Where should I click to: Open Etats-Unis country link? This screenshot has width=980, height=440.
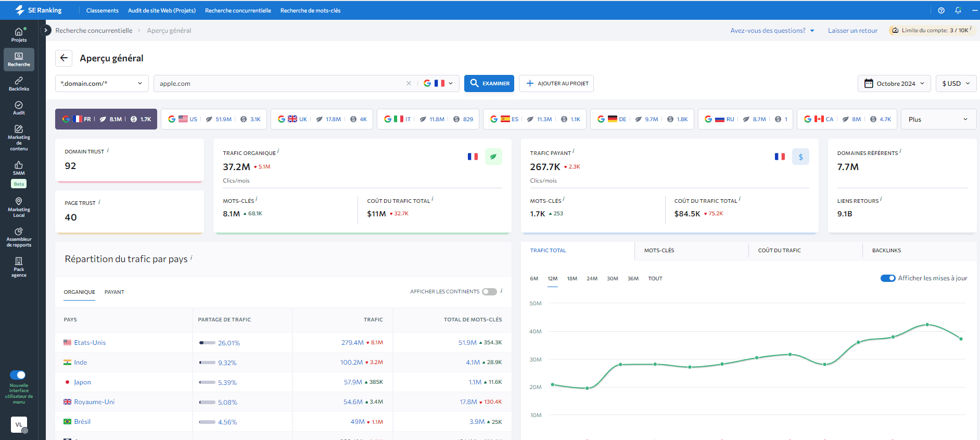click(90, 343)
